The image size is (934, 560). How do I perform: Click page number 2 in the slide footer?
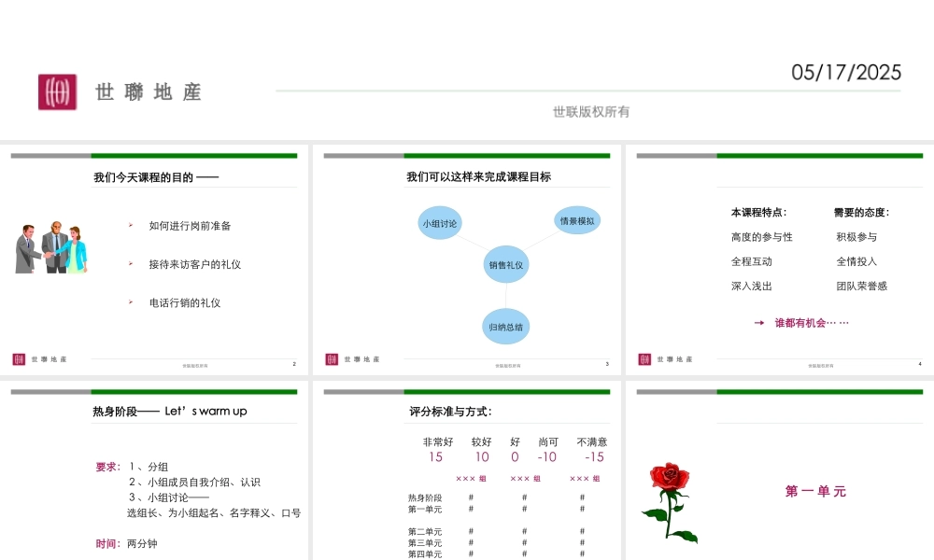tap(294, 364)
